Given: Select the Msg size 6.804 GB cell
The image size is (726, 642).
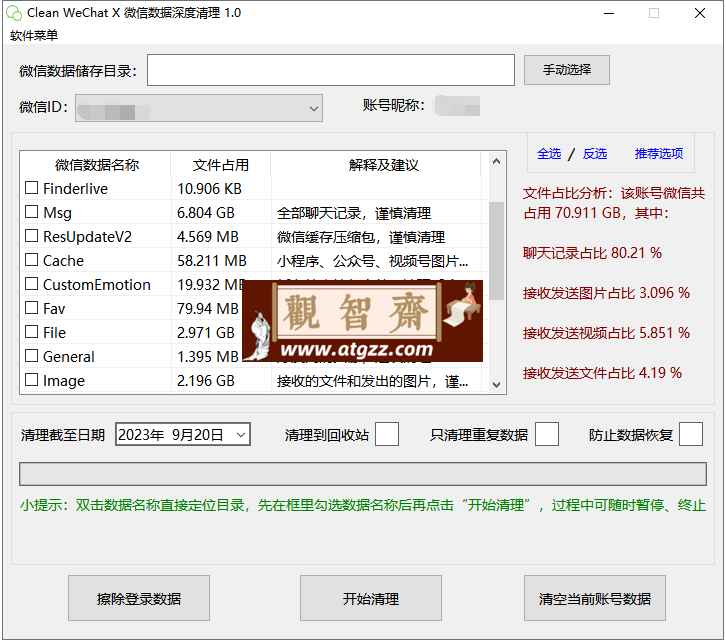Looking at the screenshot, I should click(x=206, y=212).
